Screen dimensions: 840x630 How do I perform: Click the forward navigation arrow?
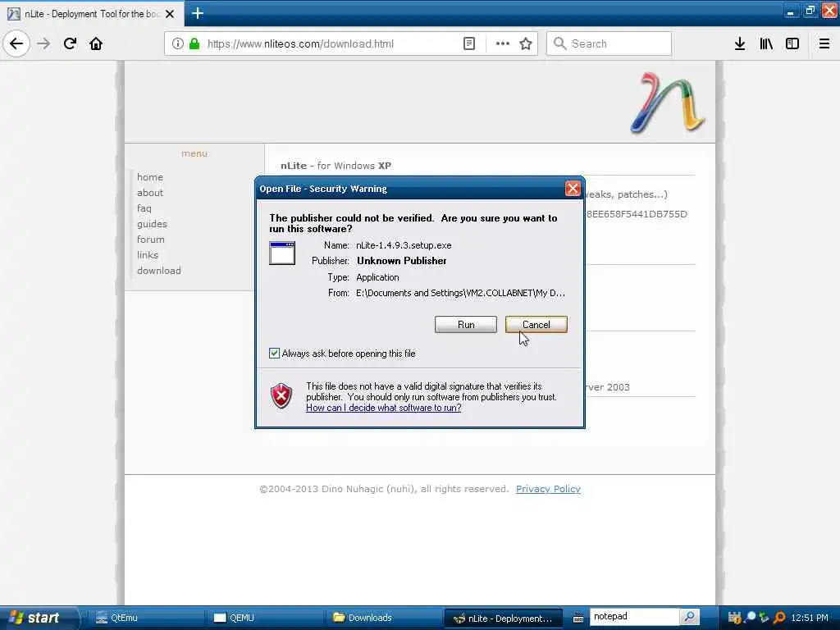[x=44, y=44]
